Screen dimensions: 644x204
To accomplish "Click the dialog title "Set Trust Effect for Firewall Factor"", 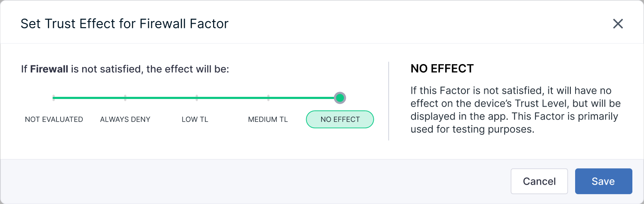I will pos(124,24).
